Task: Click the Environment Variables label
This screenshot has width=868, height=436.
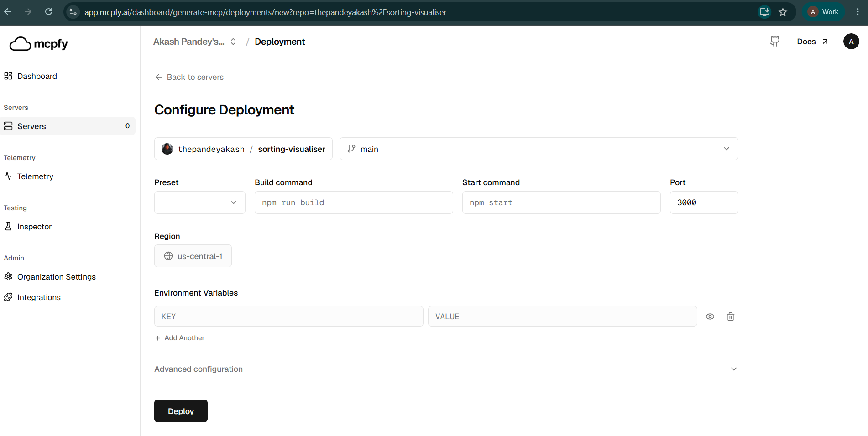Action: (196, 293)
